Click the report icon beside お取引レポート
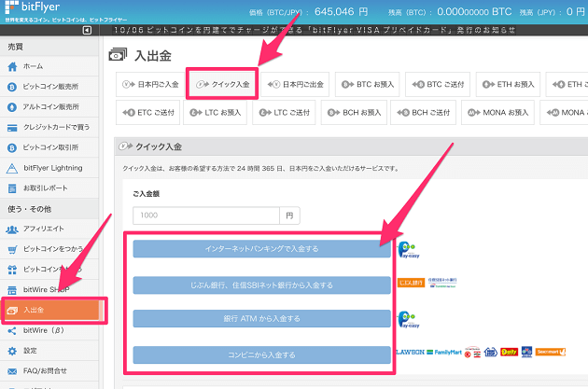The height and width of the screenshot is (389, 588). [12, 188]
